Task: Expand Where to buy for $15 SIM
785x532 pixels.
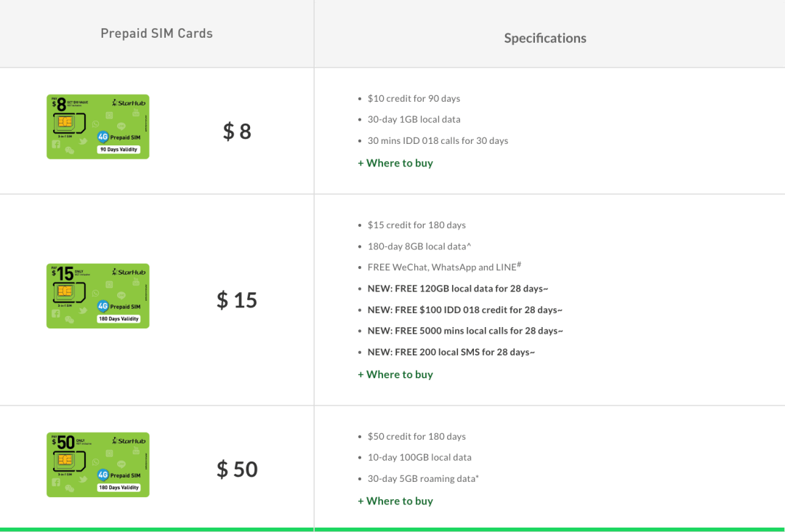Action: tap(395, 374)
